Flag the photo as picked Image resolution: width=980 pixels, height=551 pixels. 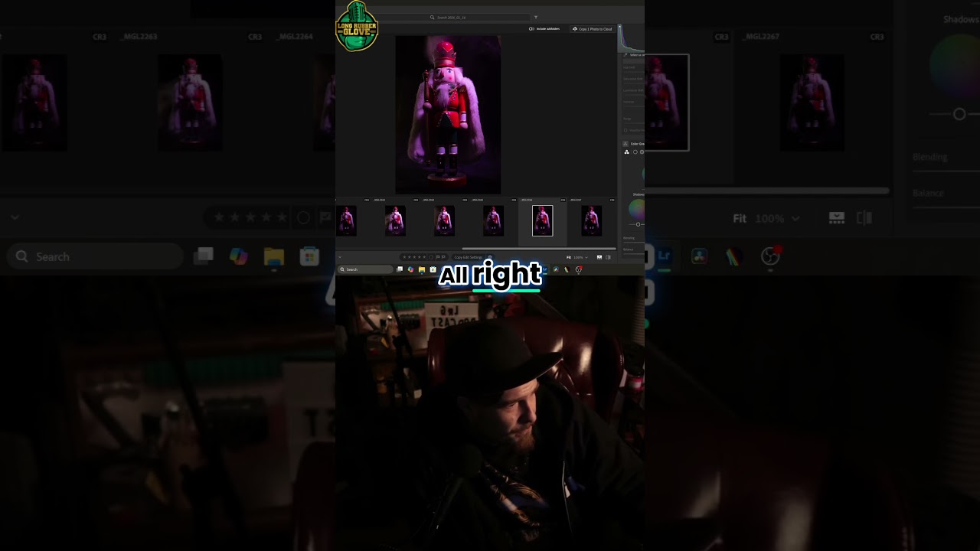[x=438, y=257]
